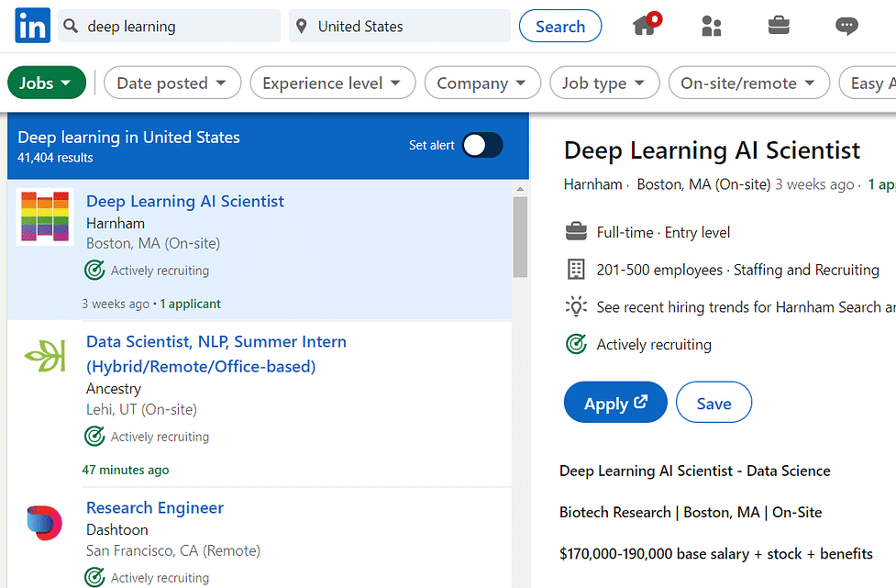
Task: Click the search magnifier icon
Action: [x=71, y=26]
